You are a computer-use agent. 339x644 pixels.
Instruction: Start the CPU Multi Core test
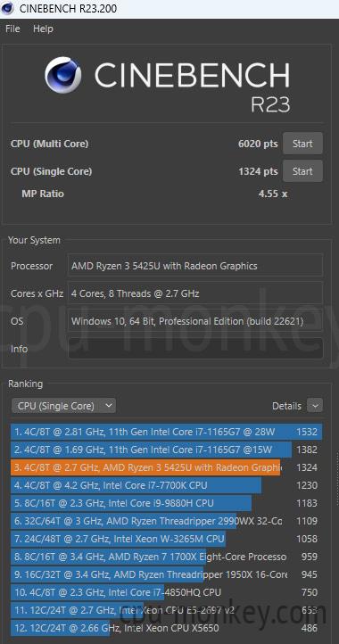coord(302,144)
